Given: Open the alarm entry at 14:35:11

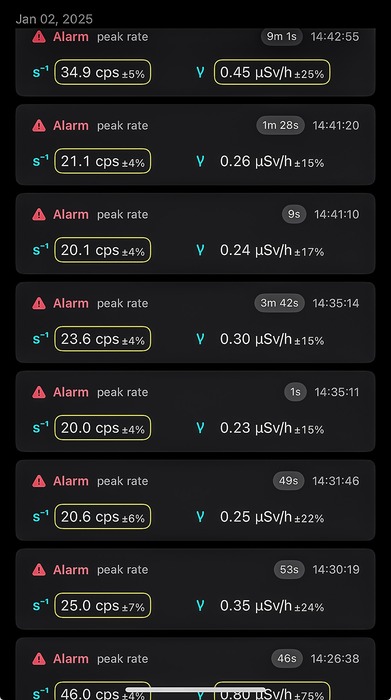Looking at the screenshot, I should tap(196, 411).
